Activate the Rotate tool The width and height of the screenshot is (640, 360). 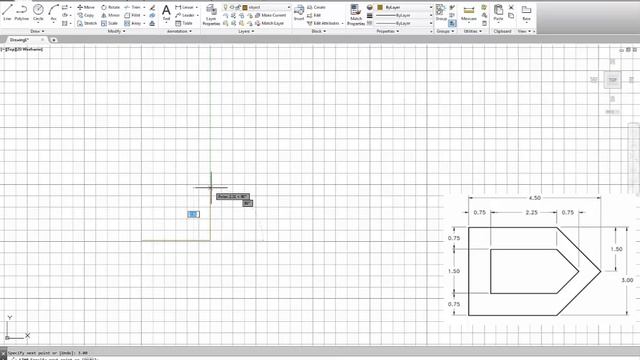click(x=111, y=7)
